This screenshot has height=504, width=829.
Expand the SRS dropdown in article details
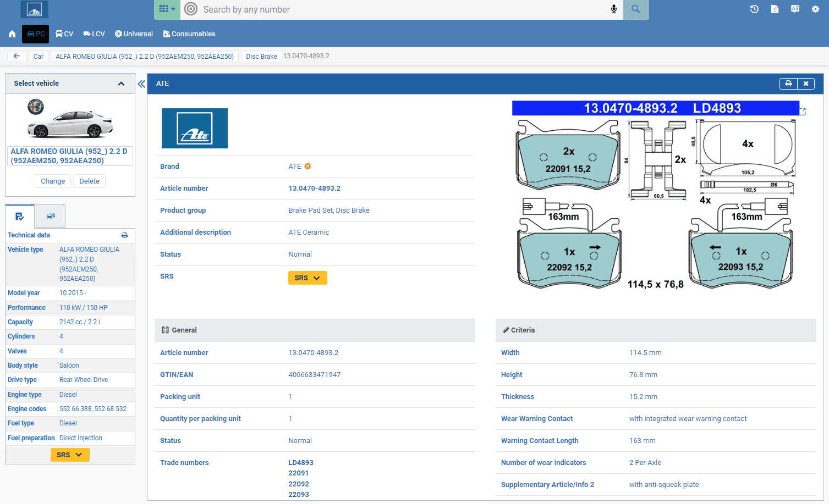[308, 278]
